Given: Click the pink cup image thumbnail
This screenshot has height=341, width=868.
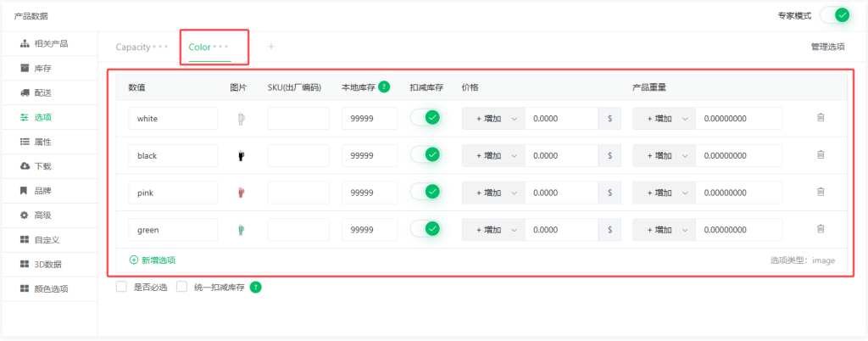Looking at the screenshot, I should (241, 193).
